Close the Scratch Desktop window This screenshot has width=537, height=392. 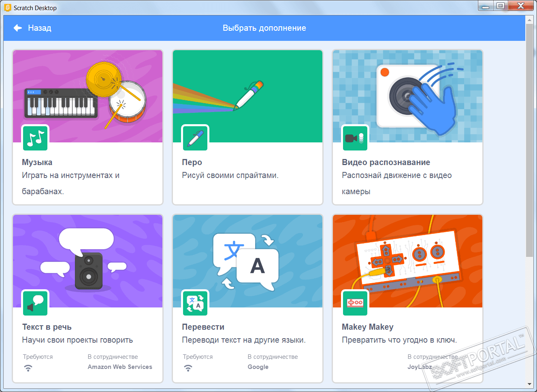pyautogui.click(x=521, y=6)
